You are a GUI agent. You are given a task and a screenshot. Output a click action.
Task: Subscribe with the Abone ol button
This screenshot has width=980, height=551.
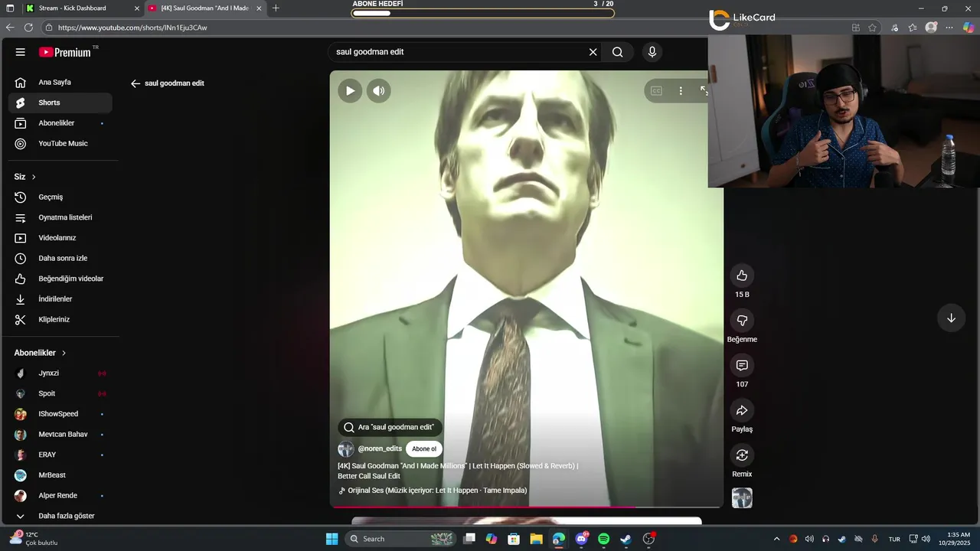(424, 449)
